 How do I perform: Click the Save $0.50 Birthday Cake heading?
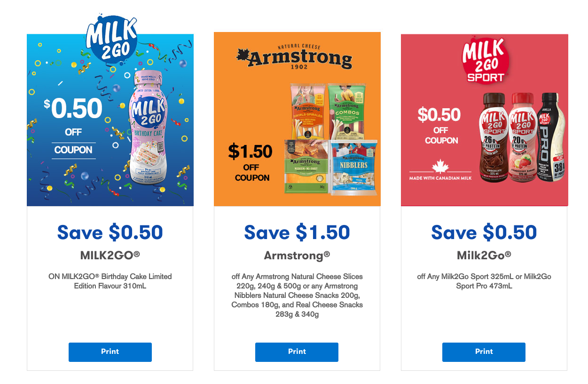(x=110, y=232)
